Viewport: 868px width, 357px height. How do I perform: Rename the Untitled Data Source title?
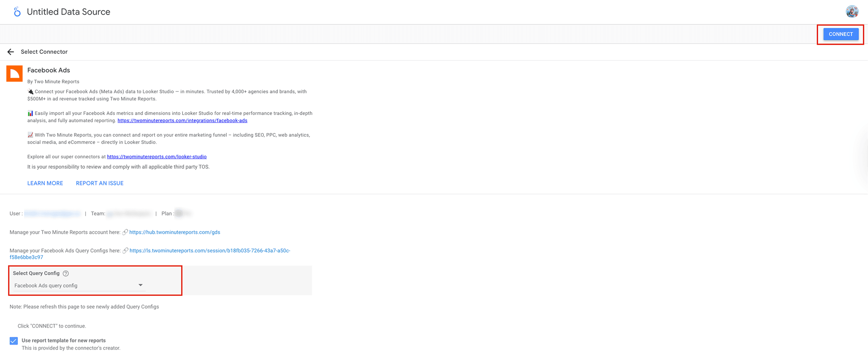point(68,12)
